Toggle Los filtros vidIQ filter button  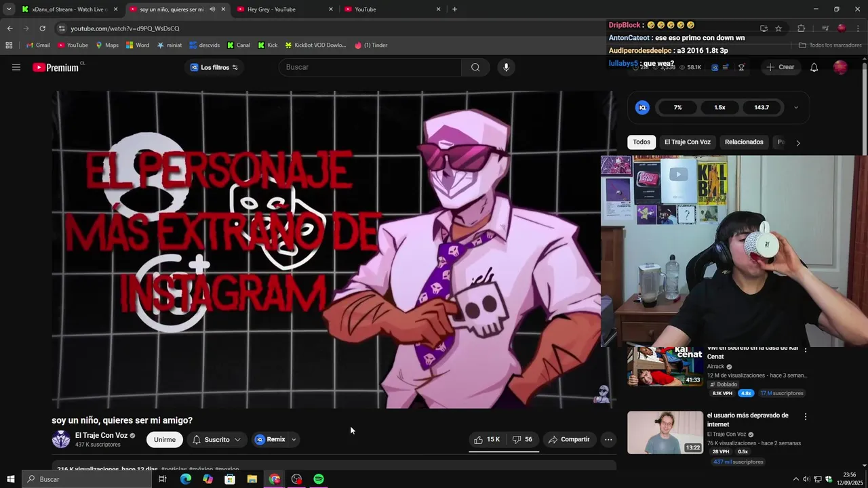click(214, 67)
